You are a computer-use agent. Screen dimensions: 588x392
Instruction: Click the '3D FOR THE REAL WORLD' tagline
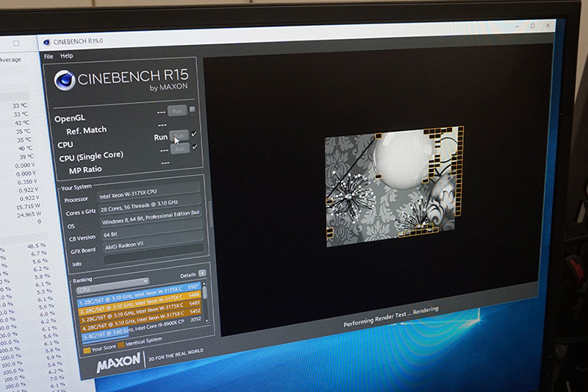[x=176, y=354]
